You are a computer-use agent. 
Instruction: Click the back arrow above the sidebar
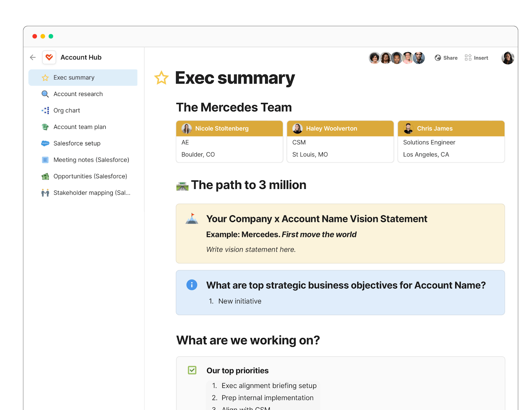coord(33,57)
